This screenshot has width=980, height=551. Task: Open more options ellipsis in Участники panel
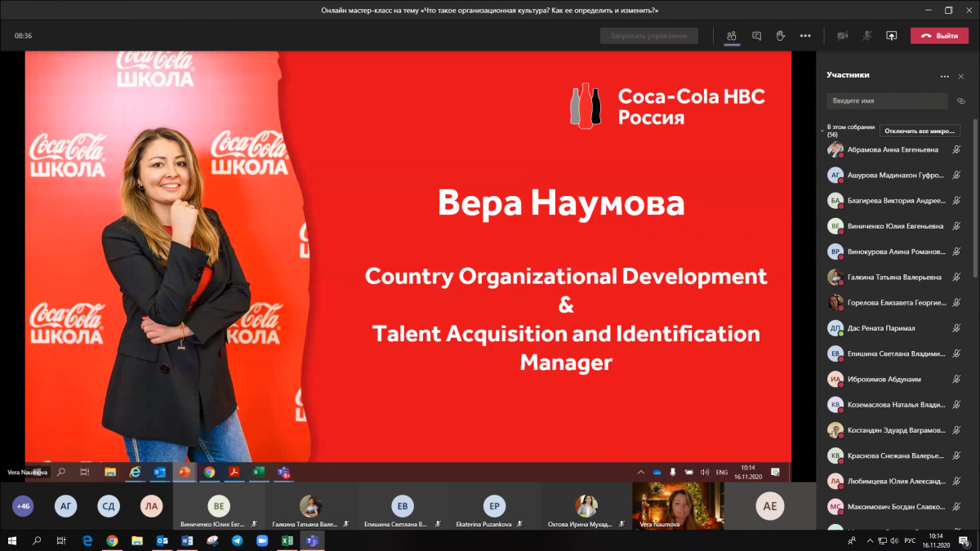click(x=945, y=76)
